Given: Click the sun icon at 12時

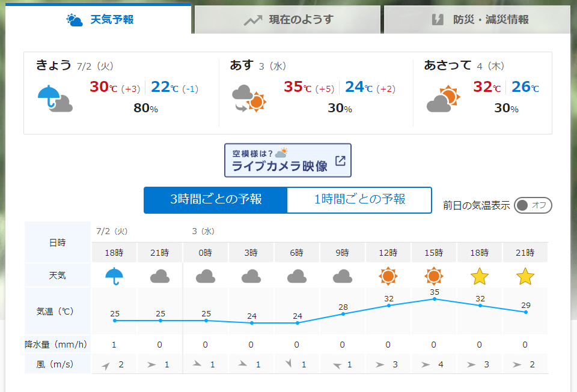Looking at the screenshot, I should 388,276.
